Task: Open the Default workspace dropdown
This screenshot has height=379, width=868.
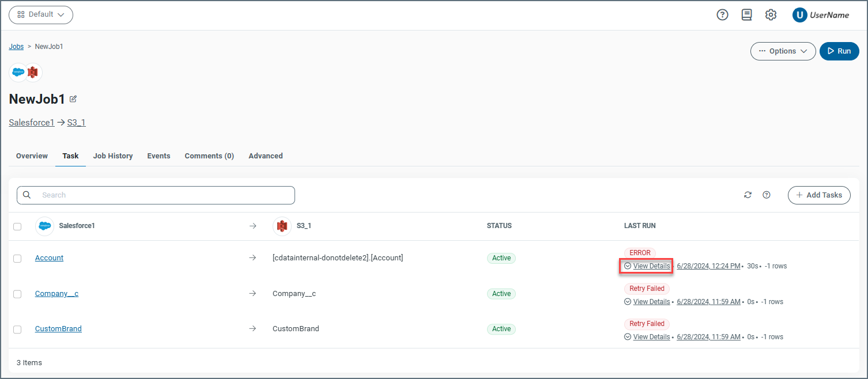Action: coord(41,15)
